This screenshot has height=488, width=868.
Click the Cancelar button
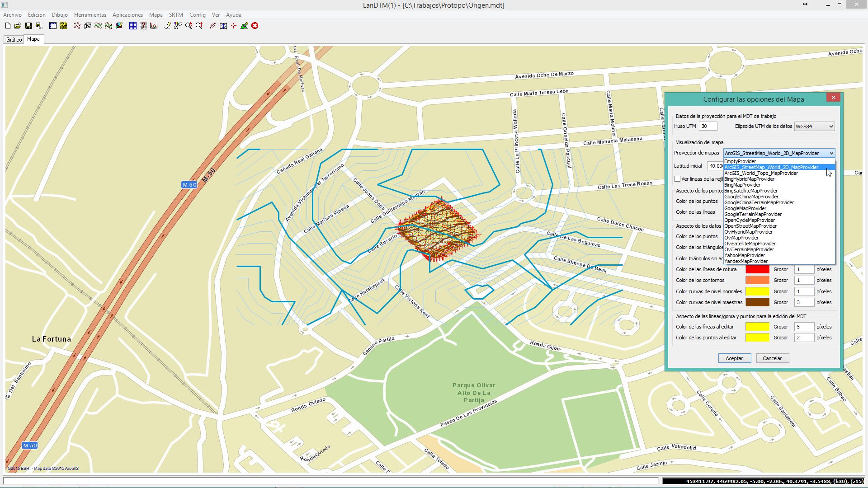(773, 358)
